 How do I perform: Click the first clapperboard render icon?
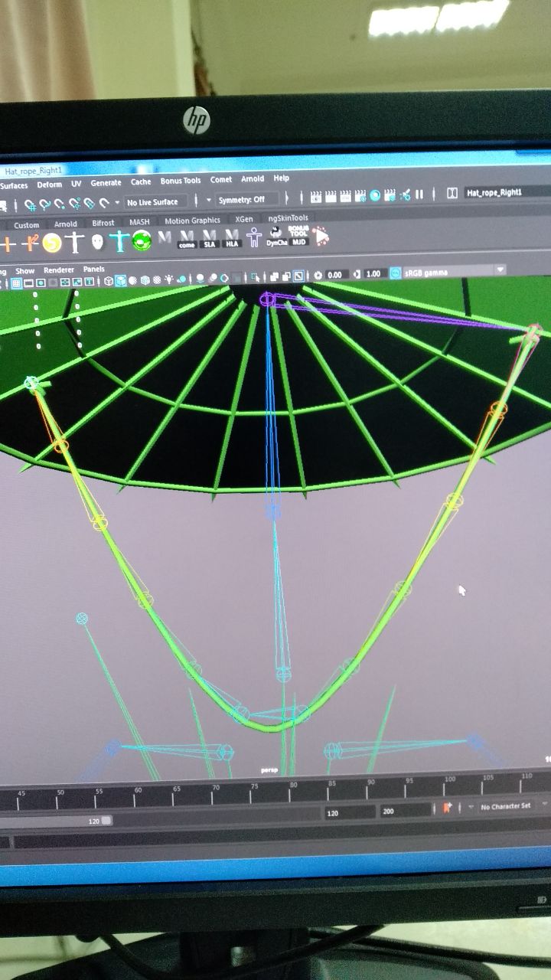coord(315,197)
